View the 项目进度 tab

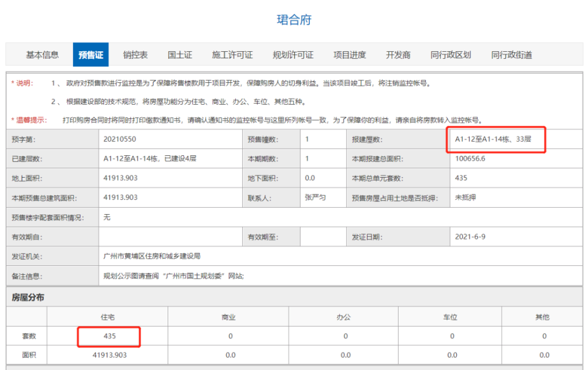pos(349,55)
